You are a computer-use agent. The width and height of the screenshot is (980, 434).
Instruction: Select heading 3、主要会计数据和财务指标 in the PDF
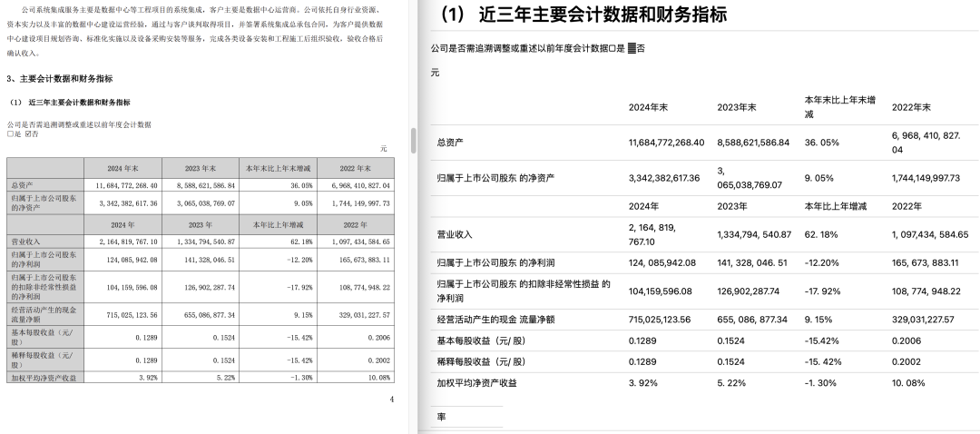(59, 79)
